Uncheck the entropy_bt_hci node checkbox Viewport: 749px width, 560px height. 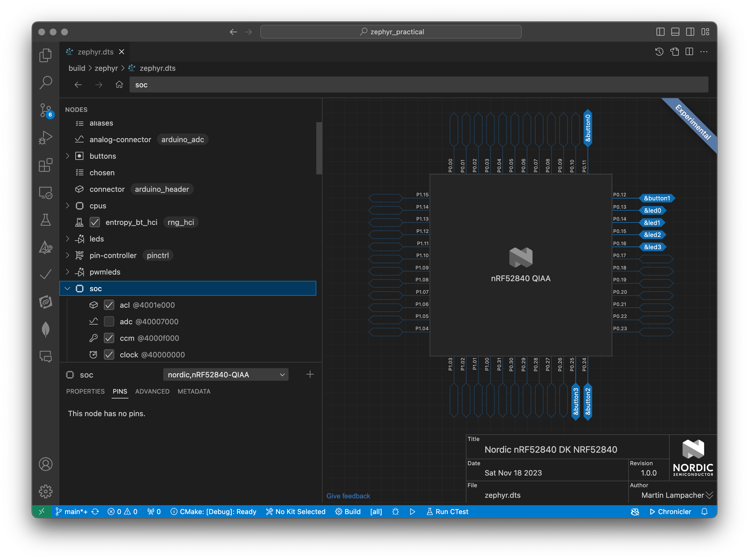point(95,222)
